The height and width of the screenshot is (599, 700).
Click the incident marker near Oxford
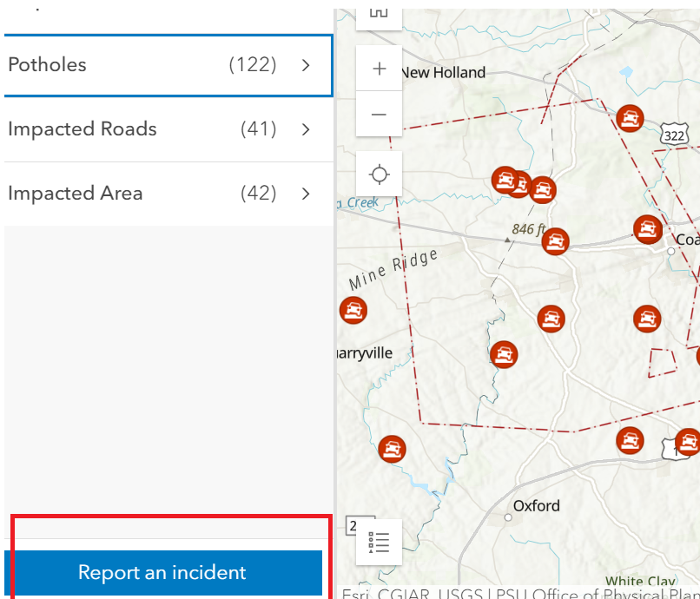click(x=393, y=448)
